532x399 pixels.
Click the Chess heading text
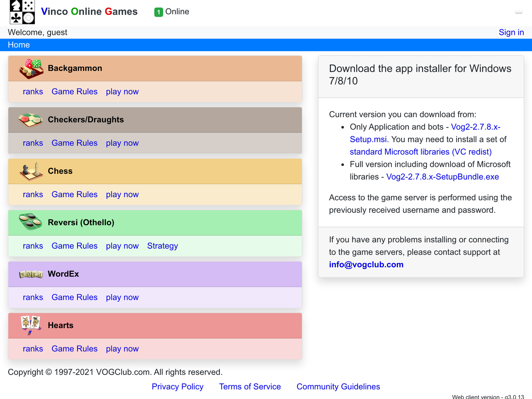click(60, 171)
